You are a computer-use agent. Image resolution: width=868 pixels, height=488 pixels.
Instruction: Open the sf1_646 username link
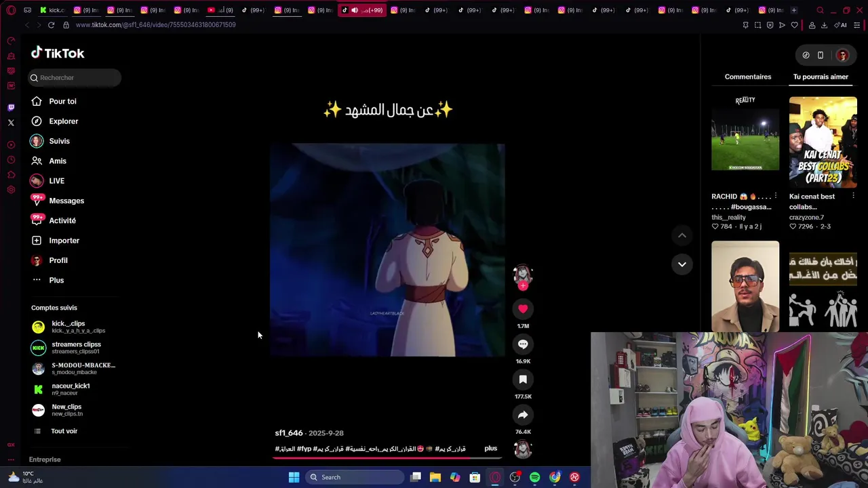click(289, 433)
